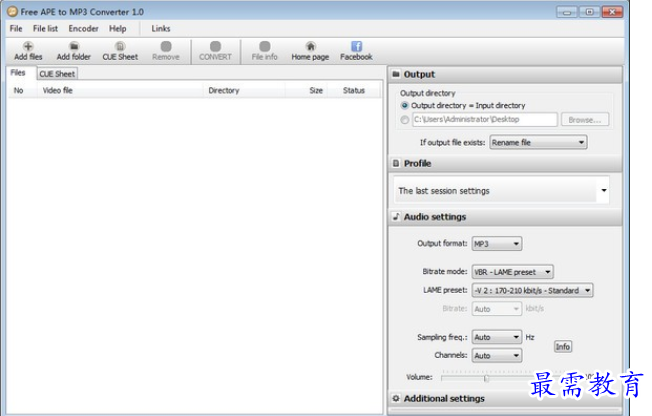Click the Output section folder icon
The width and height of the screenshot is (652, 416).
(x=396, y=74)
